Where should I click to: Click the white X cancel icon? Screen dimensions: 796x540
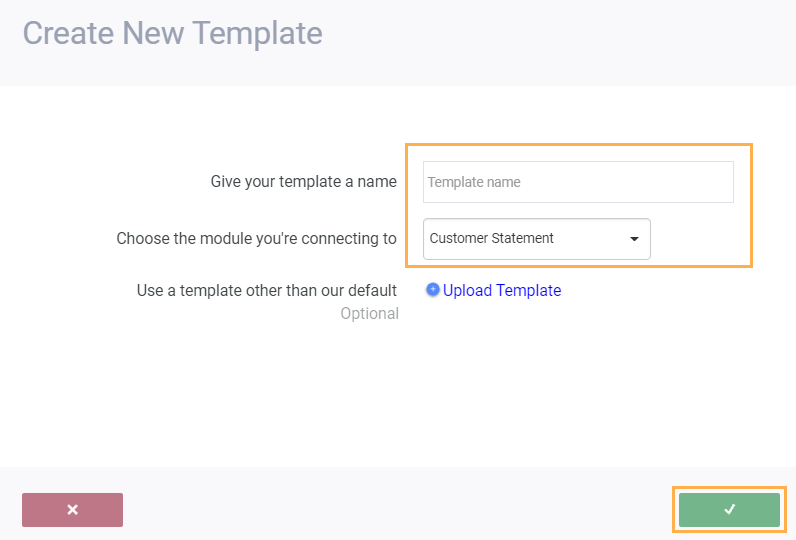72,510
